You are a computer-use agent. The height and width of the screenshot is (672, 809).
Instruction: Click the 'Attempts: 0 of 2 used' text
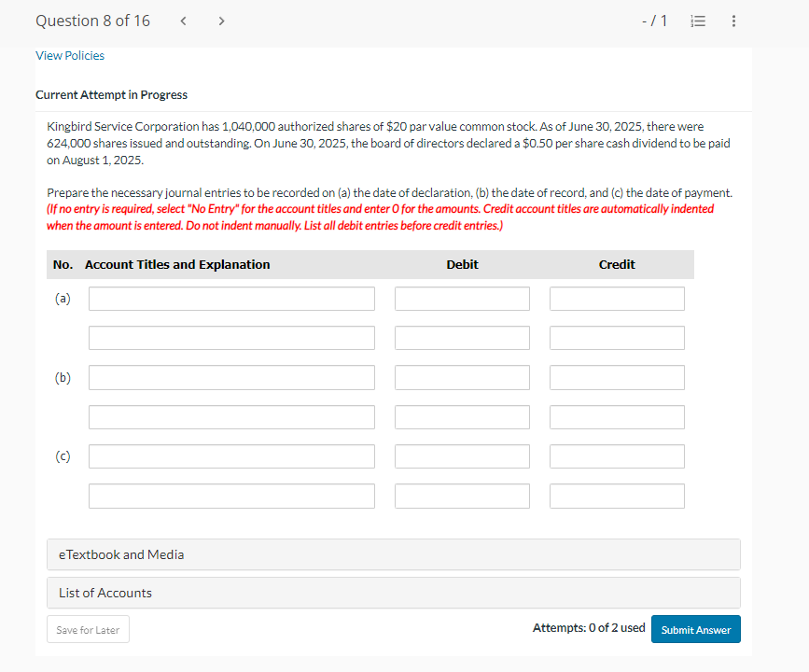tap(589, 627)
